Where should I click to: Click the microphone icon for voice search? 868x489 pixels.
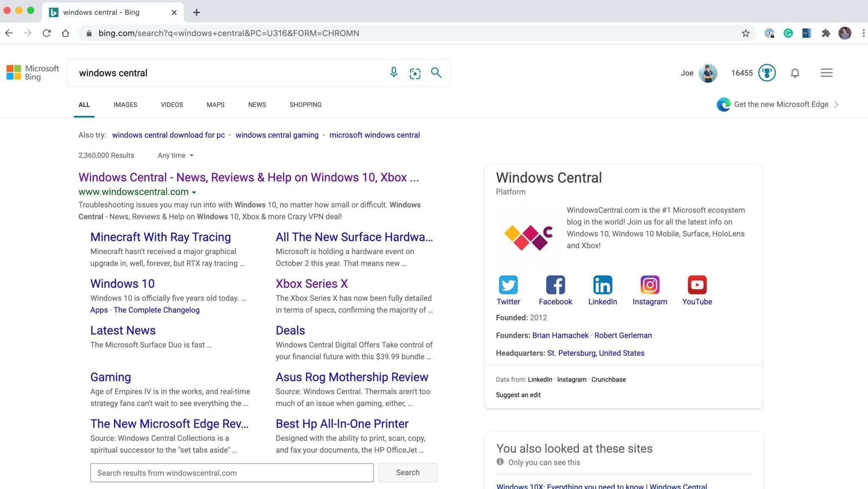[x=393, y=73]
